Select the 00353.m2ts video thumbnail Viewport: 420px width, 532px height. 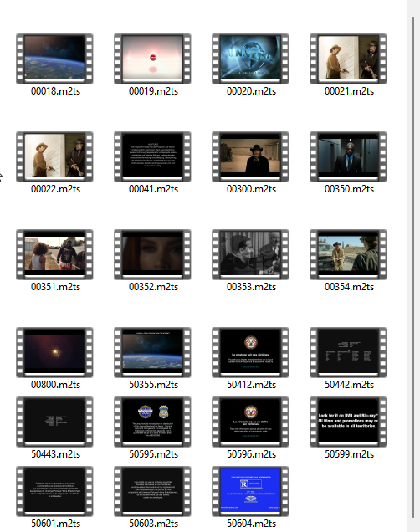250,255
